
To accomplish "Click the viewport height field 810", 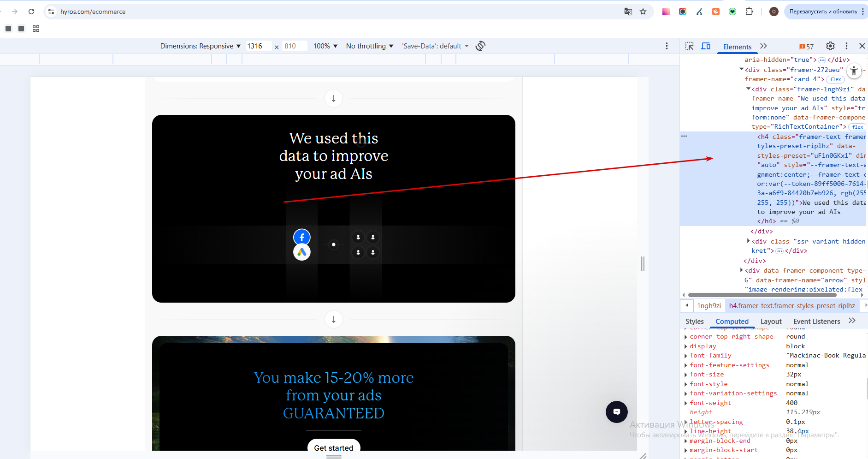I will pos(294,46).
